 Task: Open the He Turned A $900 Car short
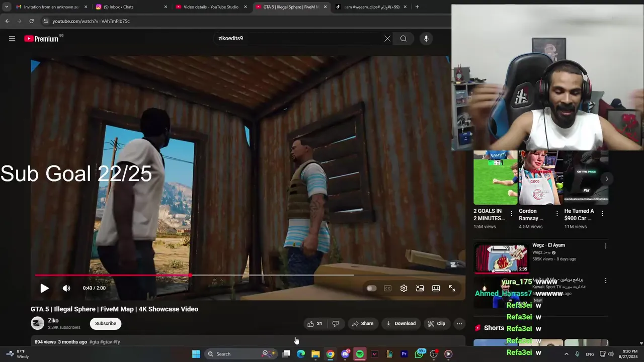click(x=586, y=177)
